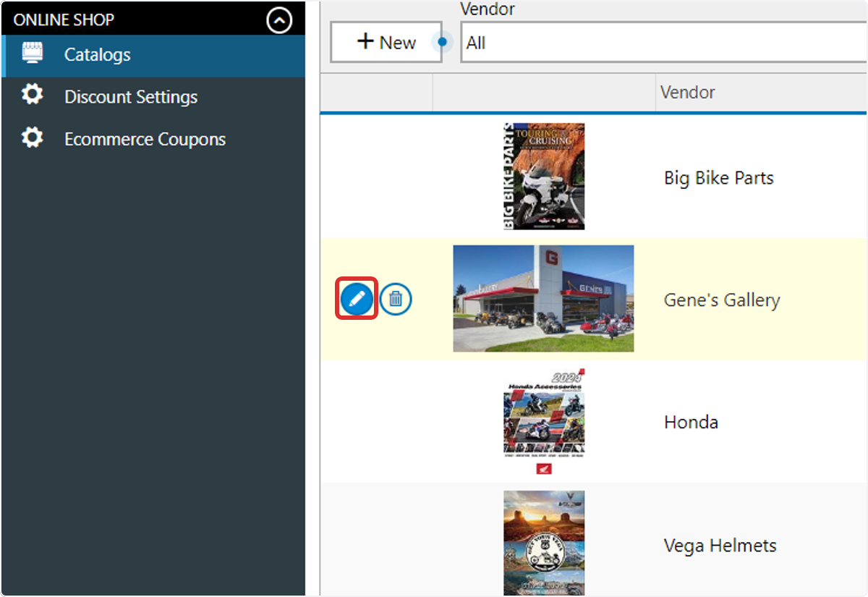Image resolution: width=868 pixels, height=597 pixels.
Task: Open the Big Bike Parts catalog thumbnail
Action: click(x=544, y=176)
